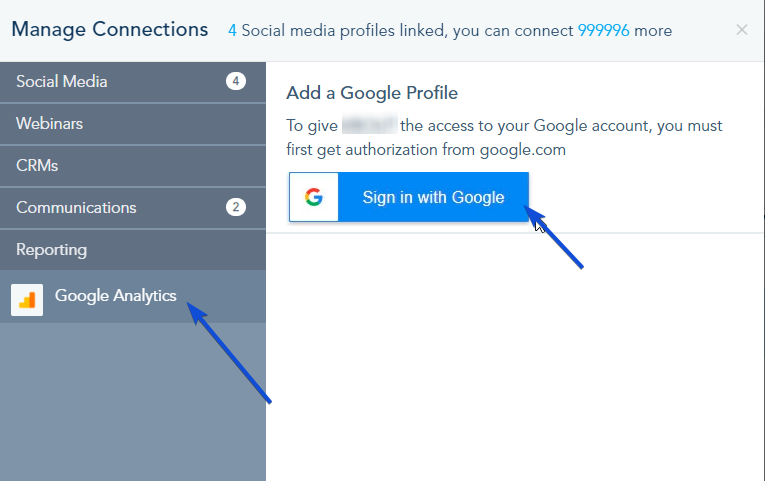Click the Add a Google Profile heading

point(372,93)
